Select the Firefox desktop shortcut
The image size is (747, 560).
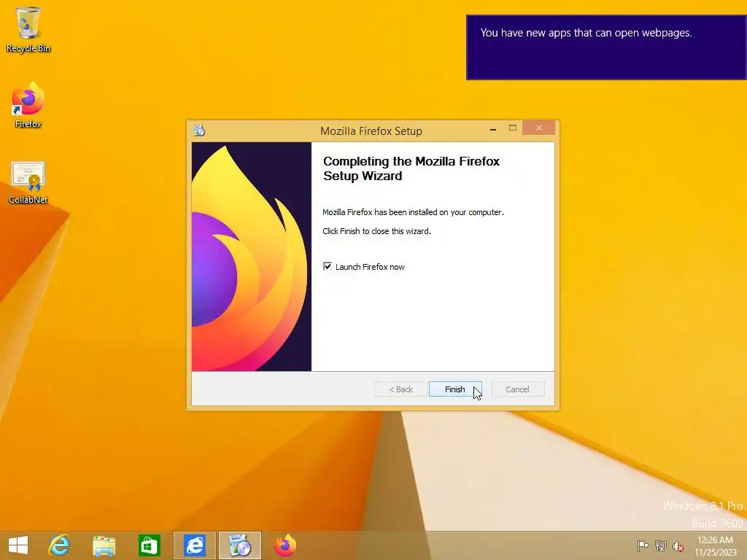tap(28, 105)
